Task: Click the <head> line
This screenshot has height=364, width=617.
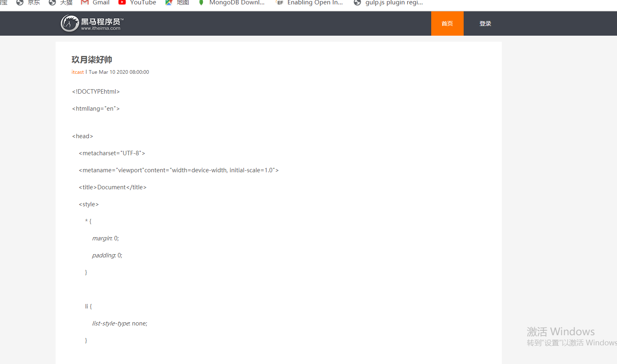Action: click(82, 136)
